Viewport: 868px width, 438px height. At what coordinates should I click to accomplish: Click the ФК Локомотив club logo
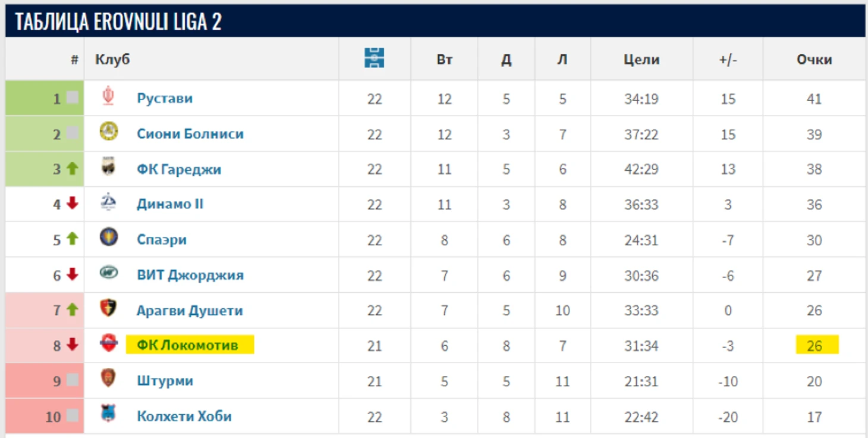[109, 343]
